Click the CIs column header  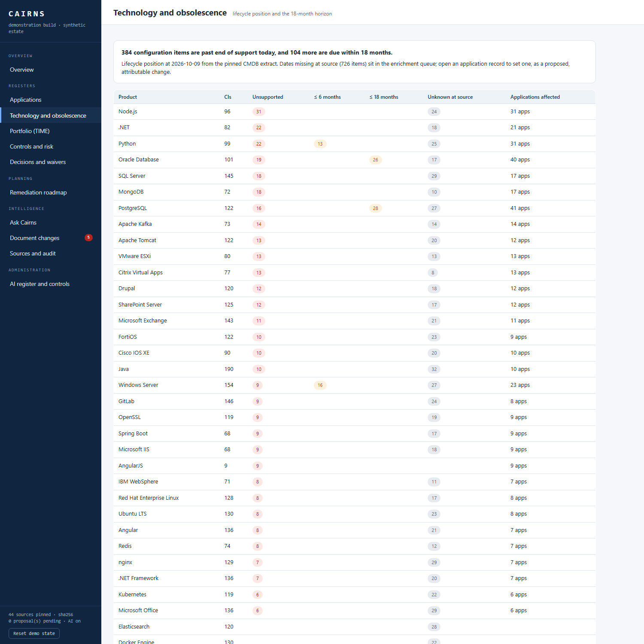[x=228, y=97]
